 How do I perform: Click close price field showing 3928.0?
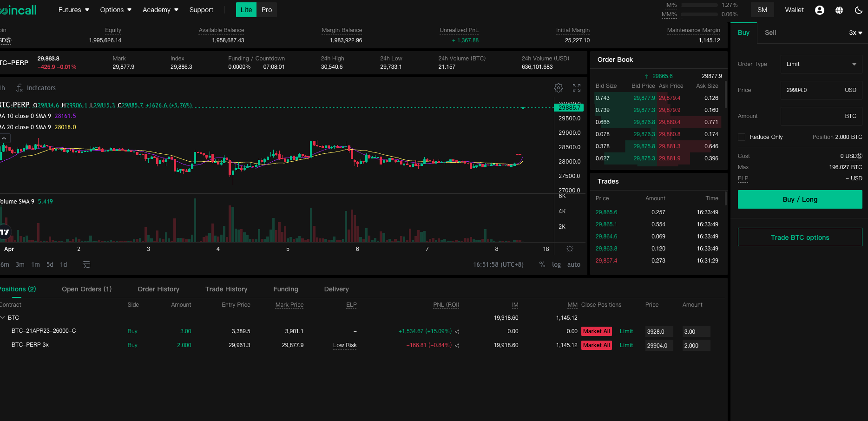(x=659, y=332)
